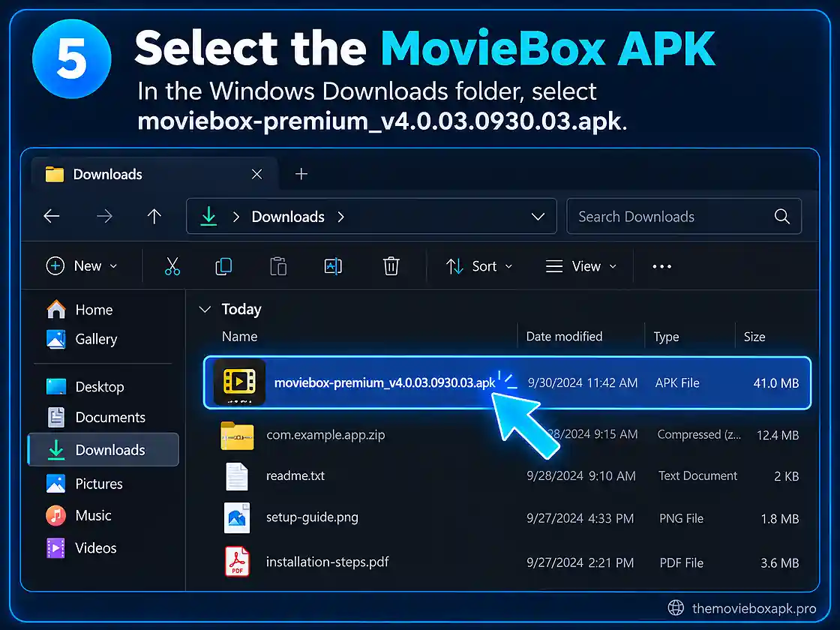Click the green download icon in address bar
This screenshot has height=630, width=840.
pos(208,217)
